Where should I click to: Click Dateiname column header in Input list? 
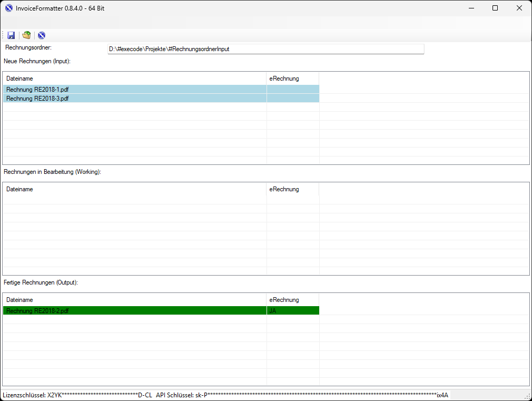pyautogui.click(x=19, y=79)
